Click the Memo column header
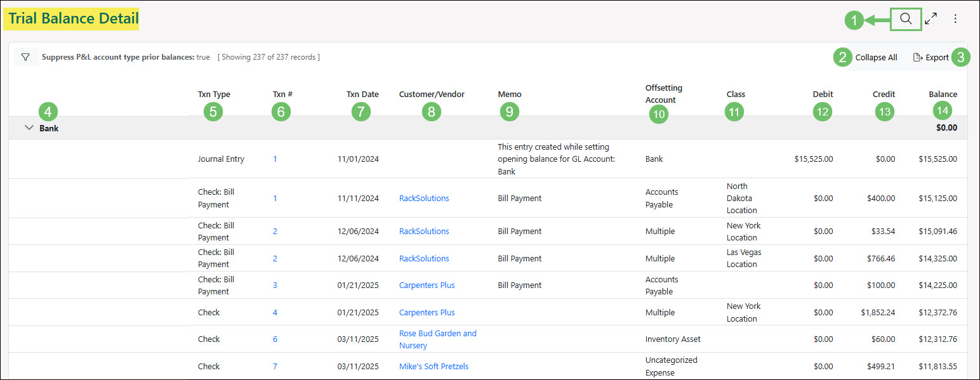 pyautogui.click(x=510, y=94)
